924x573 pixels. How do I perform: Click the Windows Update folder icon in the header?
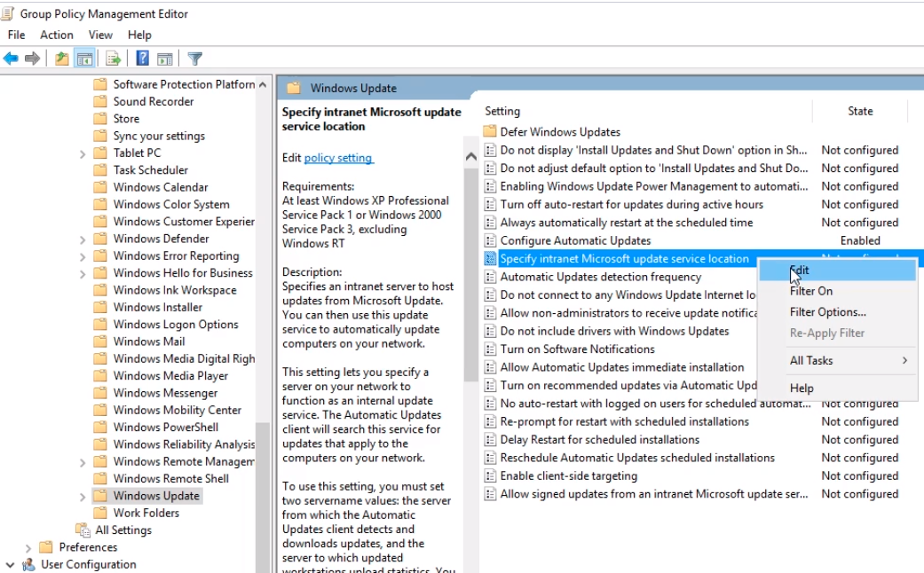click(294, 88)
